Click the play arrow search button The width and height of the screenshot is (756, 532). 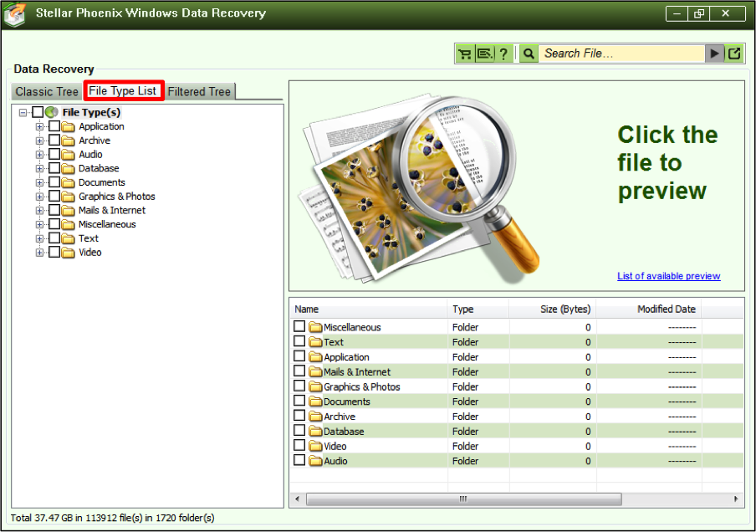point(714,54)
